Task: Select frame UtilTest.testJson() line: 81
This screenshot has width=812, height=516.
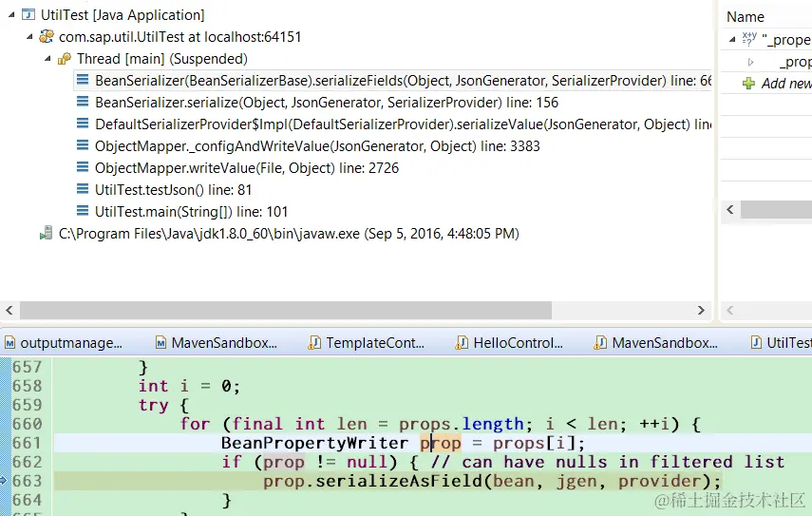Action: 174,190
